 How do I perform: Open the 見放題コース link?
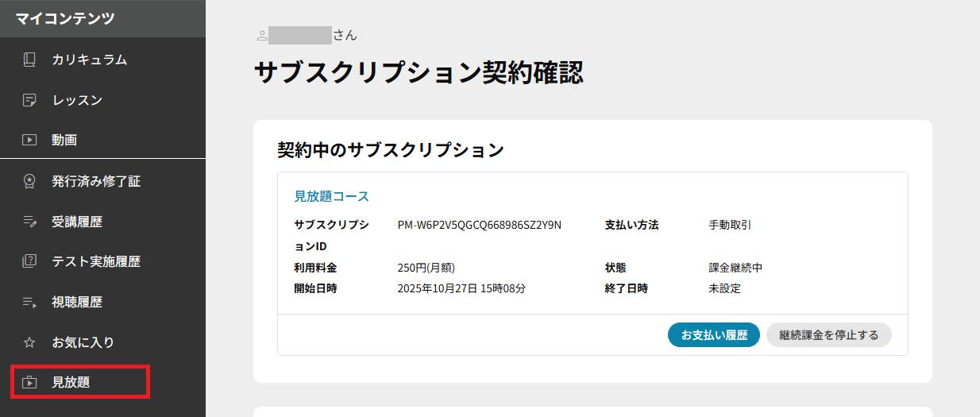click(331, 196)
